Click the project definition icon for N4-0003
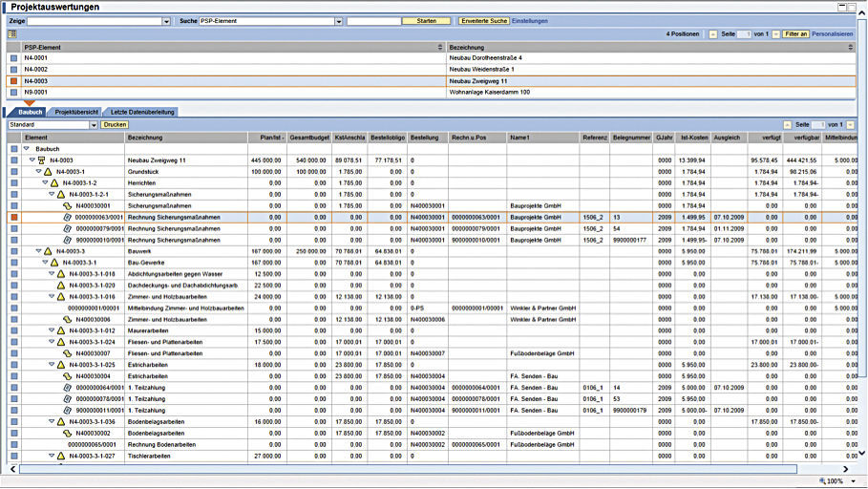 pyautogui.click(x=41, y=160)
